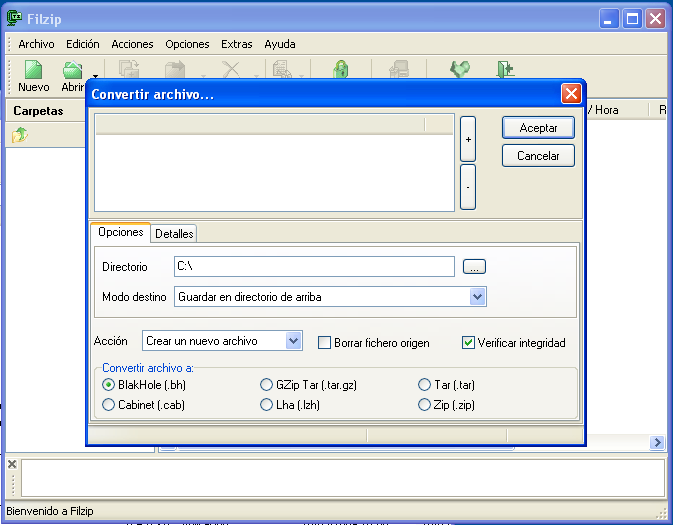Image resolution: width=673 pixels, height=525 pixels.
Task: Click the Nuevo toolbar icon
Action: 33,70
